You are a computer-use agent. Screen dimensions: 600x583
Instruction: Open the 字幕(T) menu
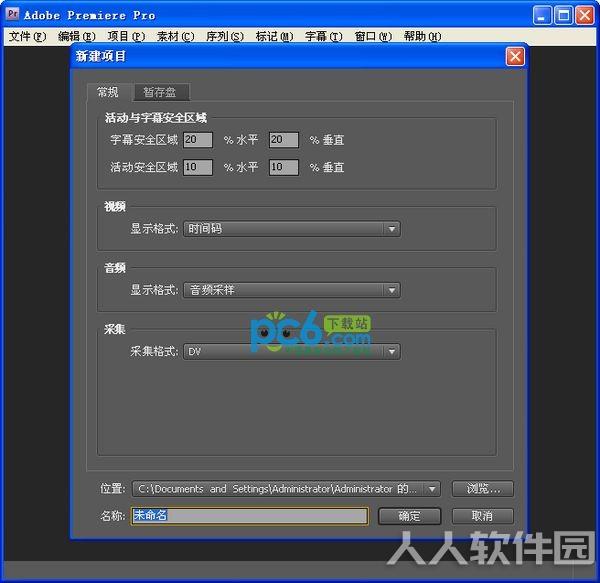324,36
